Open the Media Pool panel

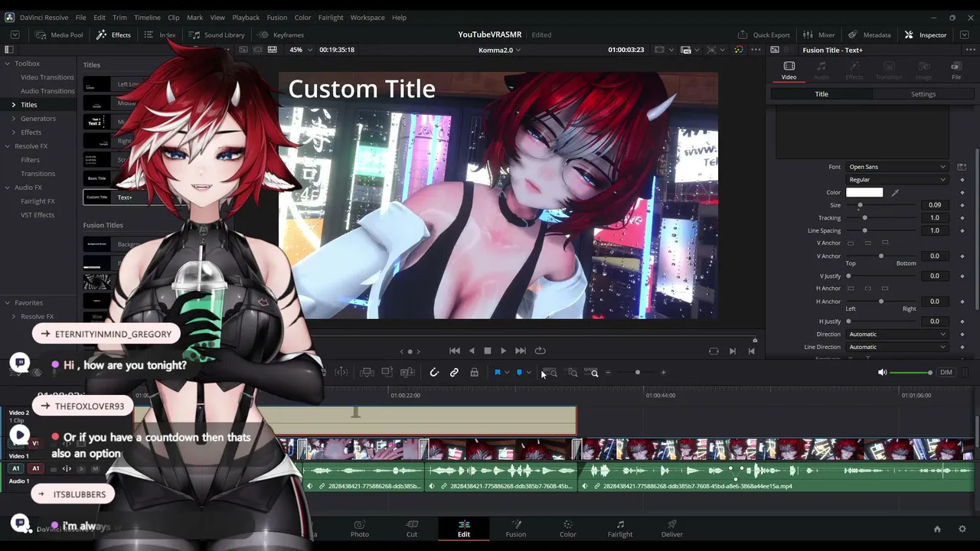click(59, 34)
